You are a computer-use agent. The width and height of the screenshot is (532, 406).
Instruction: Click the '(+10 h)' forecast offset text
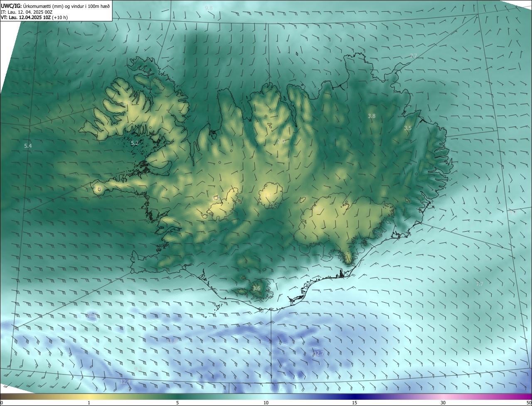60,18
